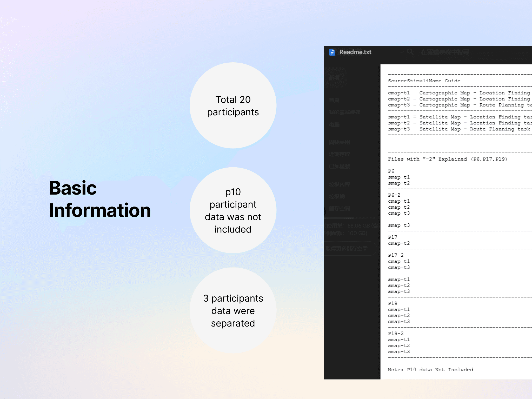Click 取得更多儲存空間 (Get more storage) button
Screen dimensions: 532x399
[347, 249]
